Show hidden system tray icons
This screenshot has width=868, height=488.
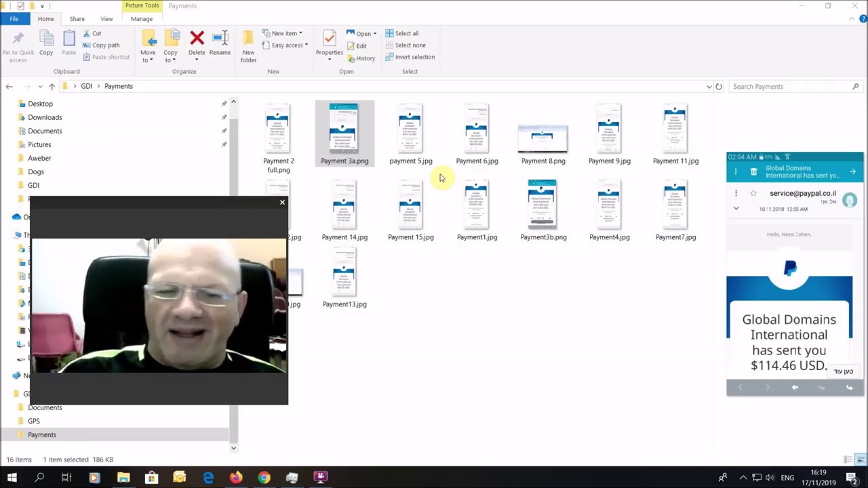pos(743,478)
